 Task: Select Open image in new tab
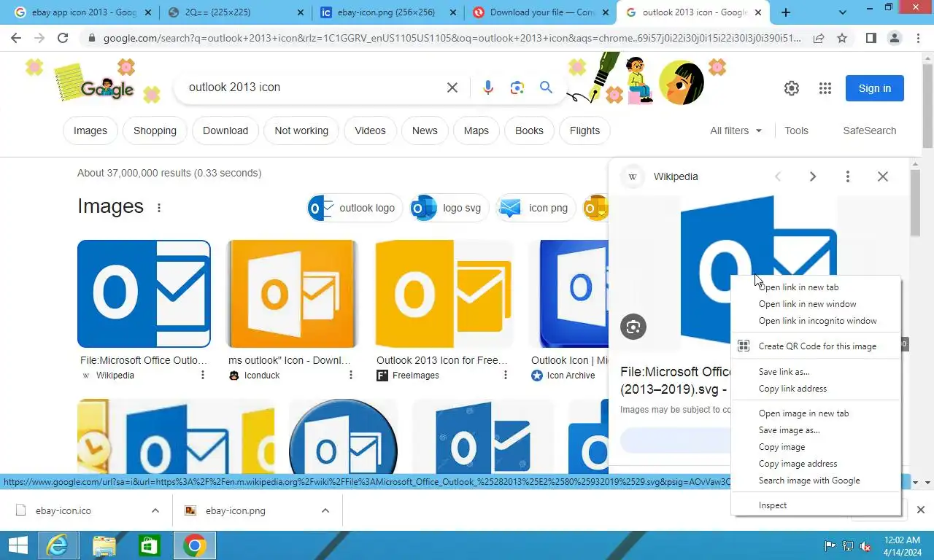816,413
